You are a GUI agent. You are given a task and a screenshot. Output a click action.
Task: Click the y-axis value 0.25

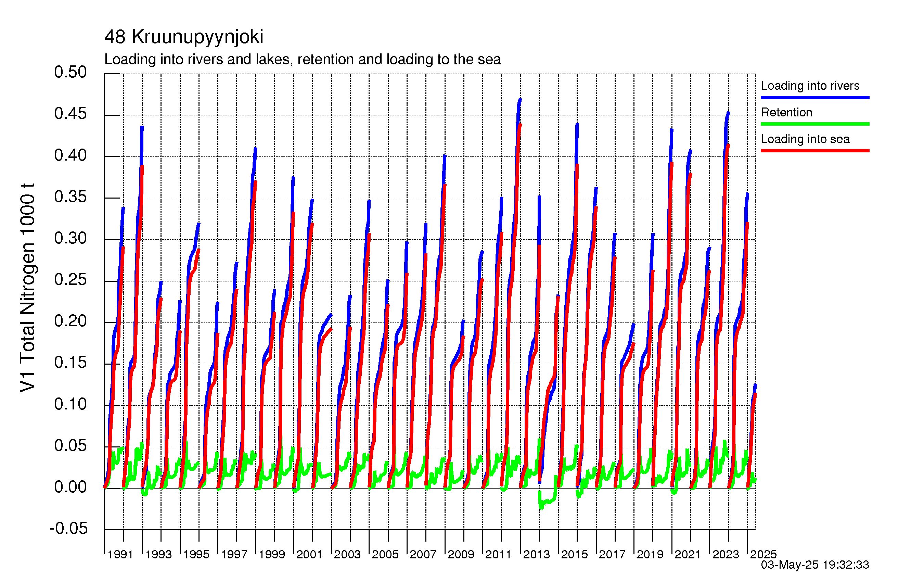pos(70,279)
